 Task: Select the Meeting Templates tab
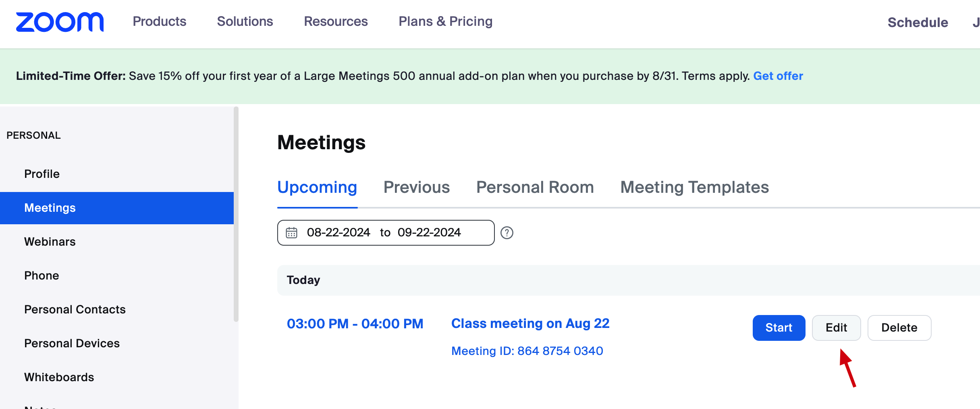tap(695, 187)
